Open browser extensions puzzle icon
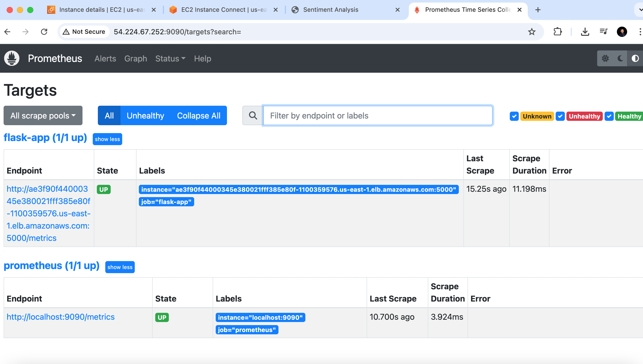 557,32
